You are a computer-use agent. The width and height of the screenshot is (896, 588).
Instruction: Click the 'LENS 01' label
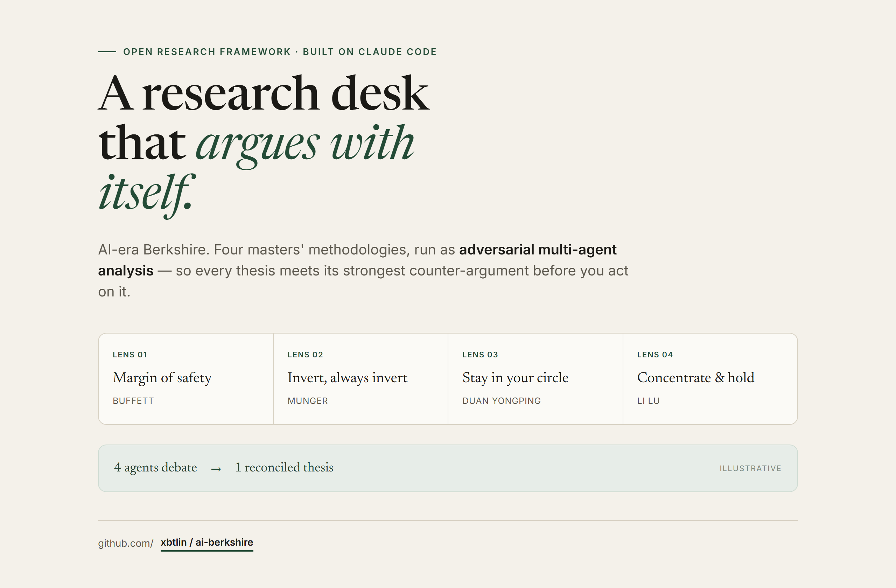[x=130, y=355]
